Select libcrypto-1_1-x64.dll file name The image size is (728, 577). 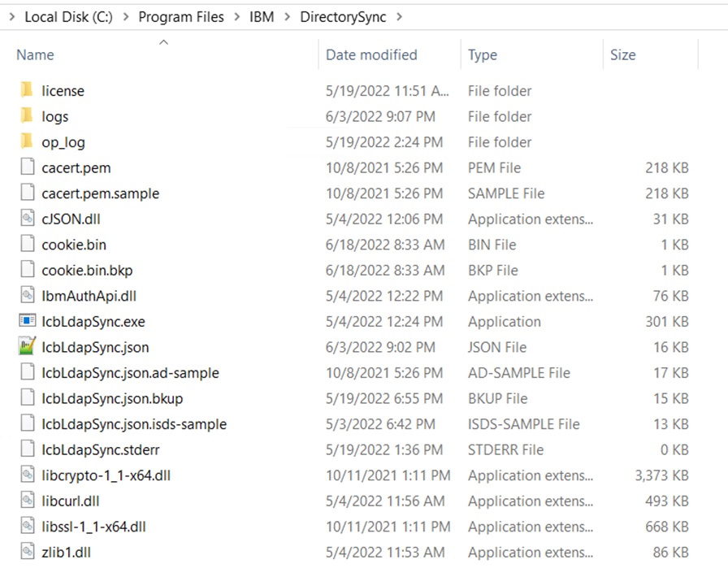(106, 475)
